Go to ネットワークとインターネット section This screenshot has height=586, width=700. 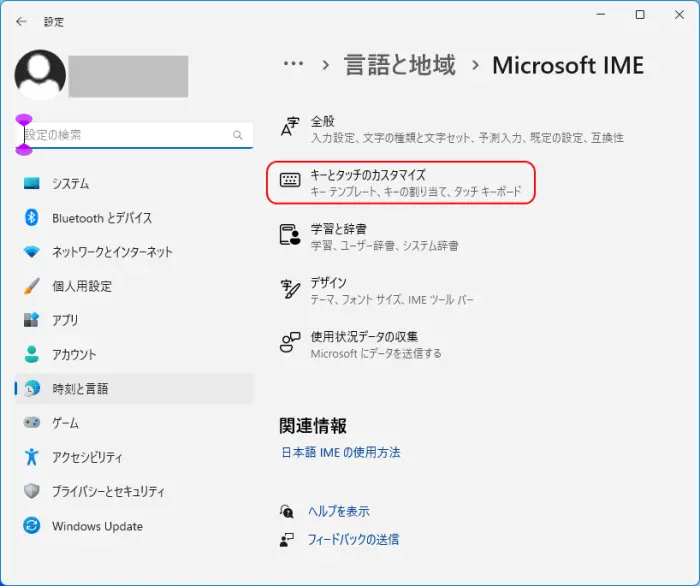(x=134, y=252)
